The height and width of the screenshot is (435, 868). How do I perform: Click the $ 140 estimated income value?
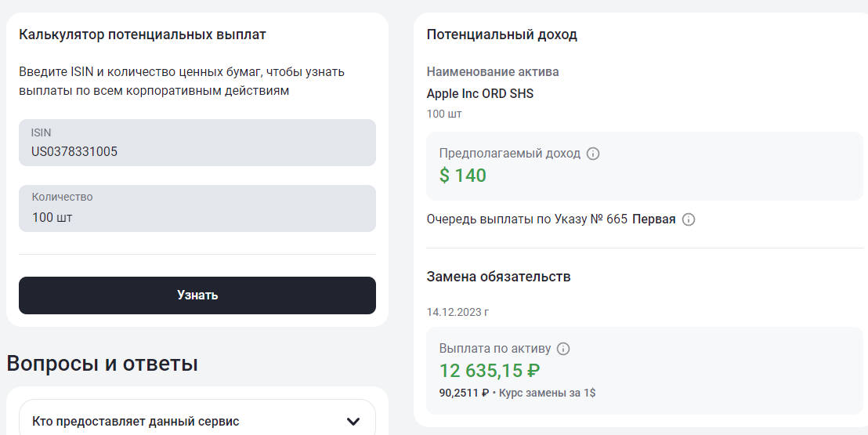click(463, 176)
